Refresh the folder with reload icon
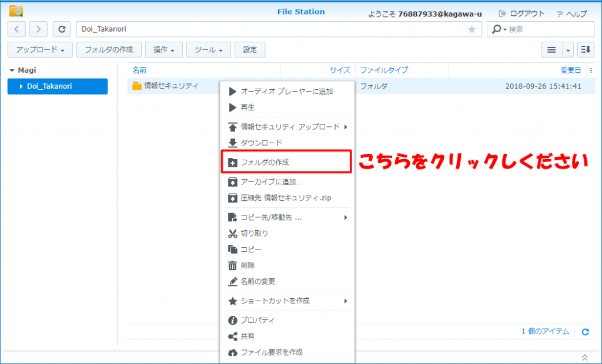This screenshot has height=364, width=602. click(62, 29)
